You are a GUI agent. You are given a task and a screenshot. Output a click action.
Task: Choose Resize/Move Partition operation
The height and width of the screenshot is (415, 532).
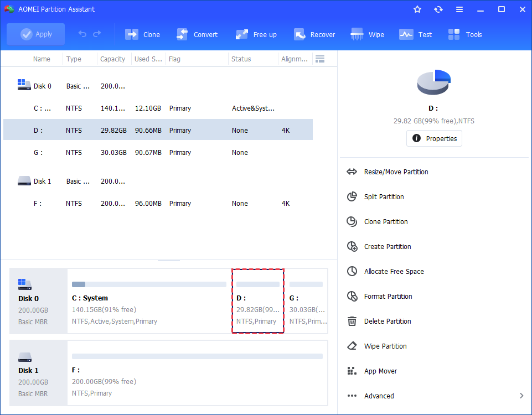(x=396, y=172)
